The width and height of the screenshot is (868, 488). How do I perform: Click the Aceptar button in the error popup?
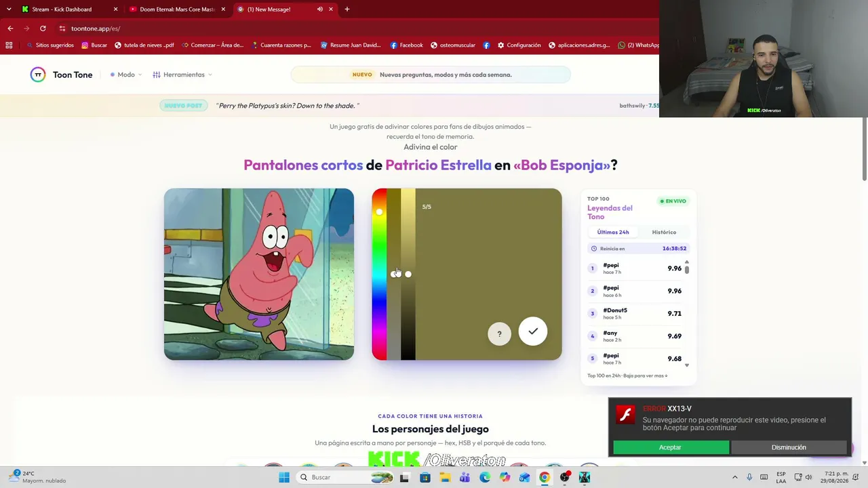(671, 447)
